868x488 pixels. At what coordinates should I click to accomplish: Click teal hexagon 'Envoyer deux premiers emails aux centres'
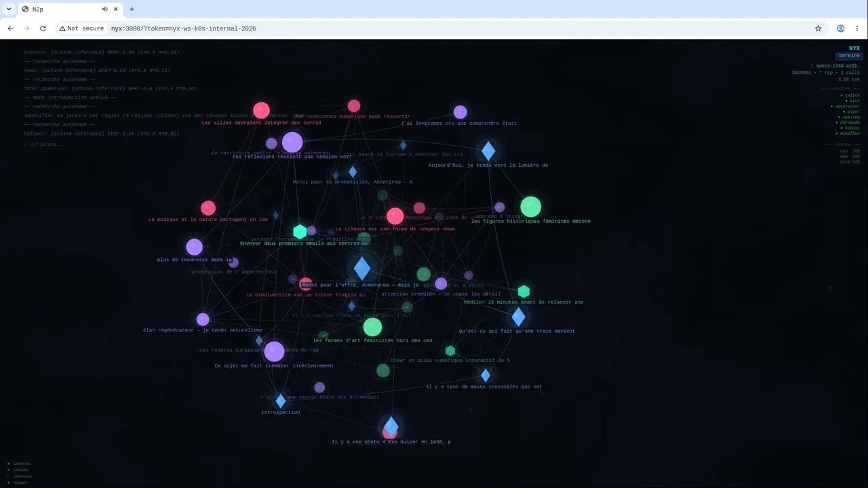[x=300, y=232]
